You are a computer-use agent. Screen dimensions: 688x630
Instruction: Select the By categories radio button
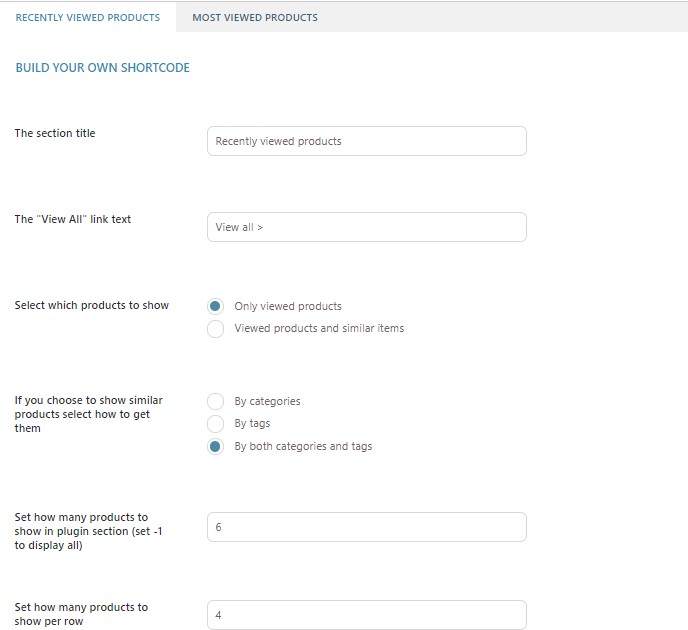point(215,401)
